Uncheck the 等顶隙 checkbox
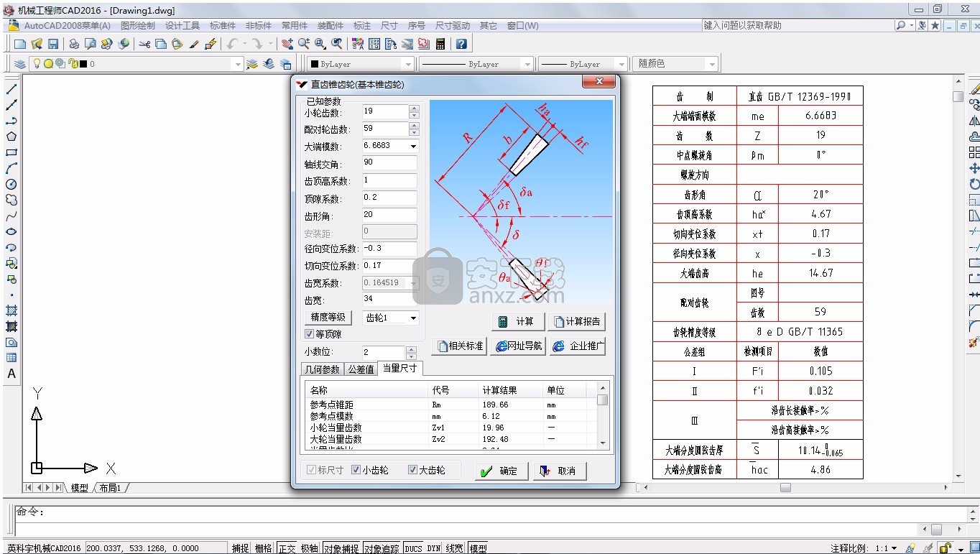 tap(310, 334)
